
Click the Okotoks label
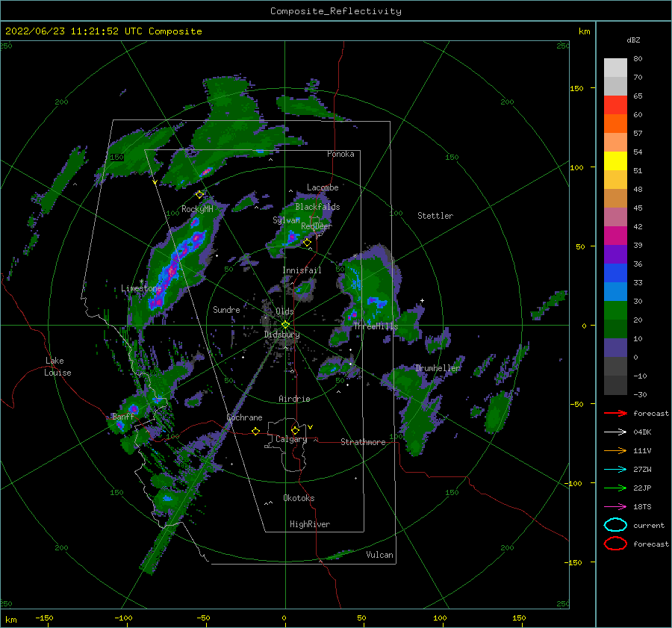[x=299, y=497]
